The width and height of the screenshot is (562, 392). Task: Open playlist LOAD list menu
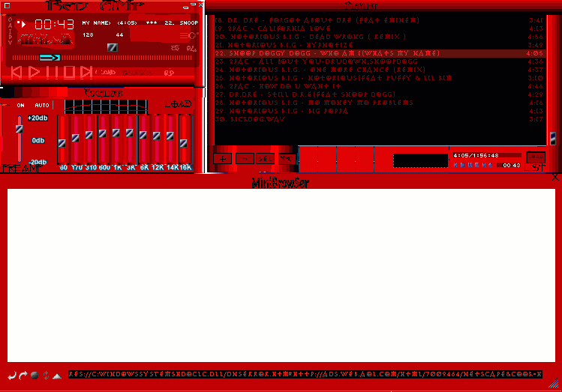536,157
